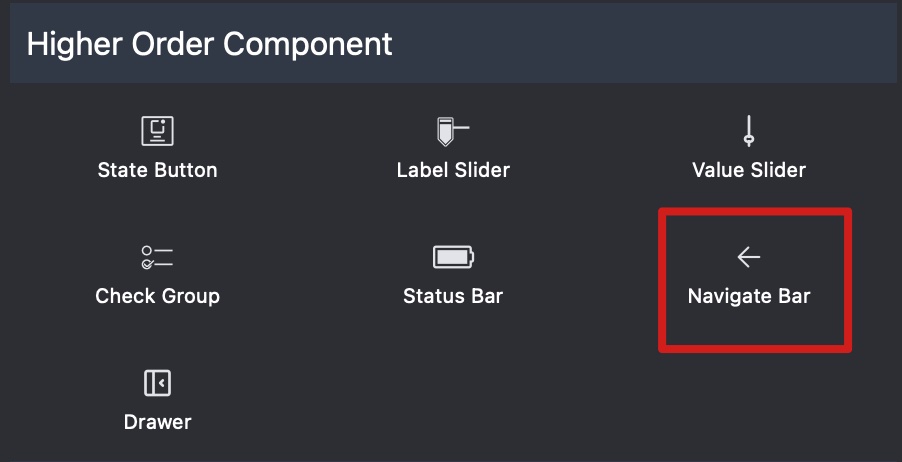Click the State Button icon

[x=157, y=131]
